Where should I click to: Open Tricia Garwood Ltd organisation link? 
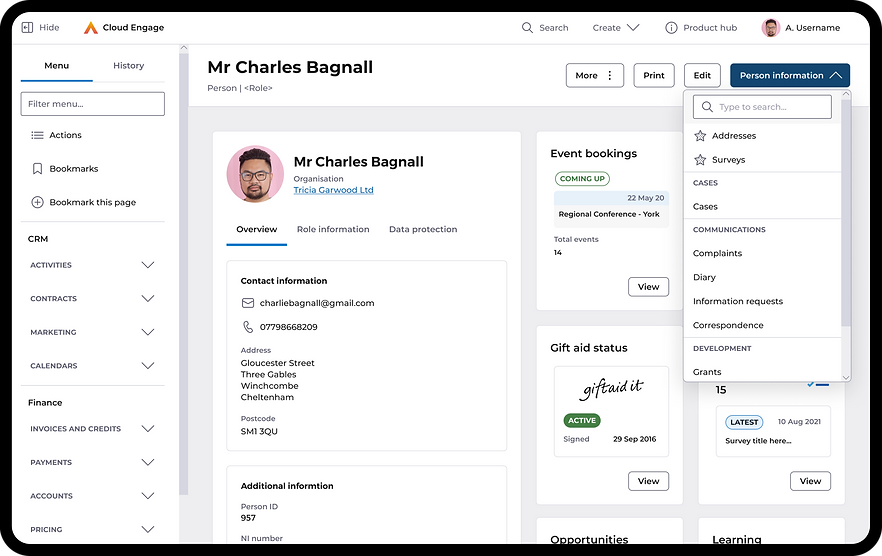click(334, 190)
